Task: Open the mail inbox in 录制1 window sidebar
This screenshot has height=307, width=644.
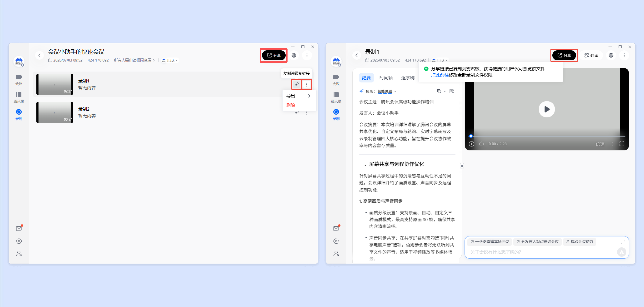Action: (336, 228)
